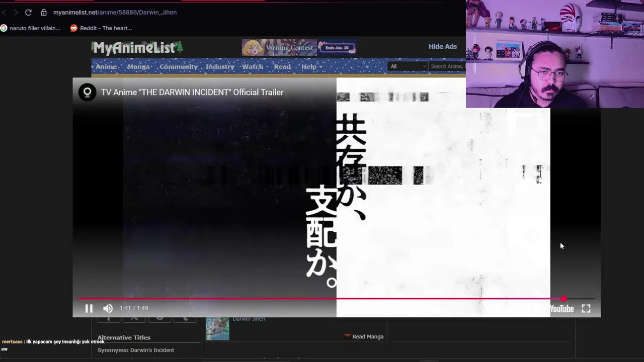Expand the 'All' search category dropdown
Screen dimensions: 644x362
point(408,66)
